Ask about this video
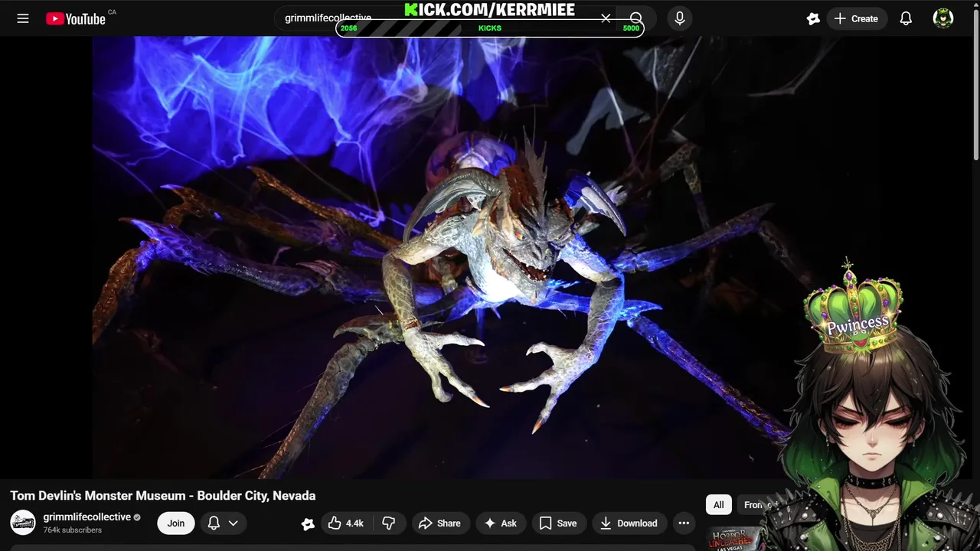Image resolution: width=980 pixels, height=551 pixels. coord(500,523)
